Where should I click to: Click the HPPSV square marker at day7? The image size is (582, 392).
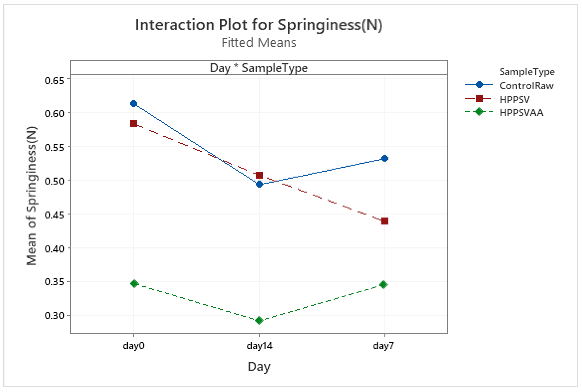(x=385, y=221)
